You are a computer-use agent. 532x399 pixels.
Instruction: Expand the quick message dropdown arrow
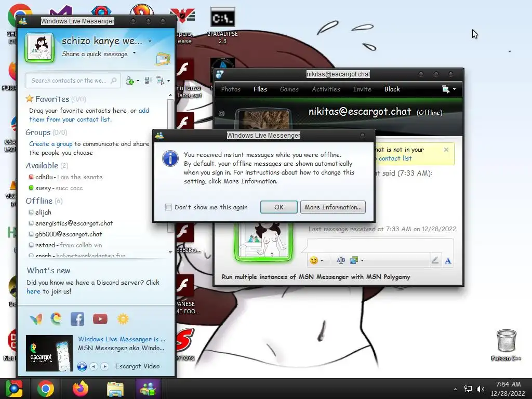coord(135,52)
